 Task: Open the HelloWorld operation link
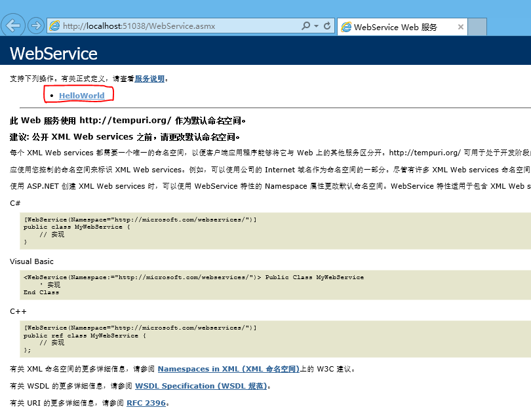click(x=81, y=96)
